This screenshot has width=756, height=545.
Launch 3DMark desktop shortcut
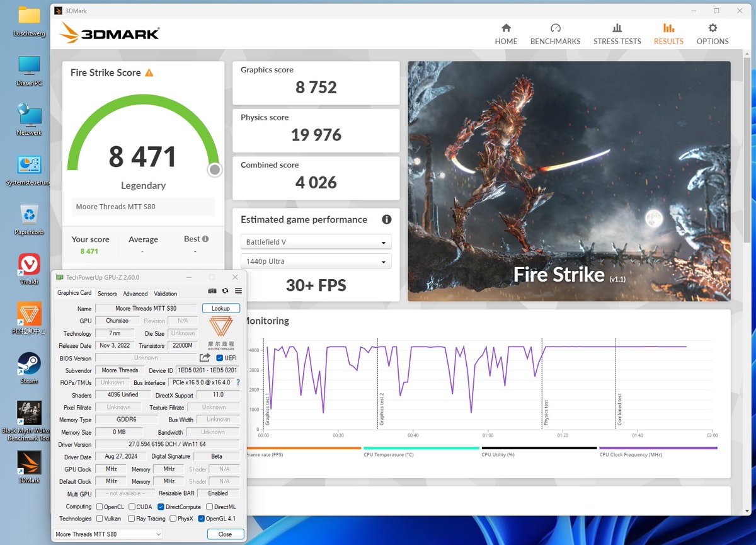(29, 467)
